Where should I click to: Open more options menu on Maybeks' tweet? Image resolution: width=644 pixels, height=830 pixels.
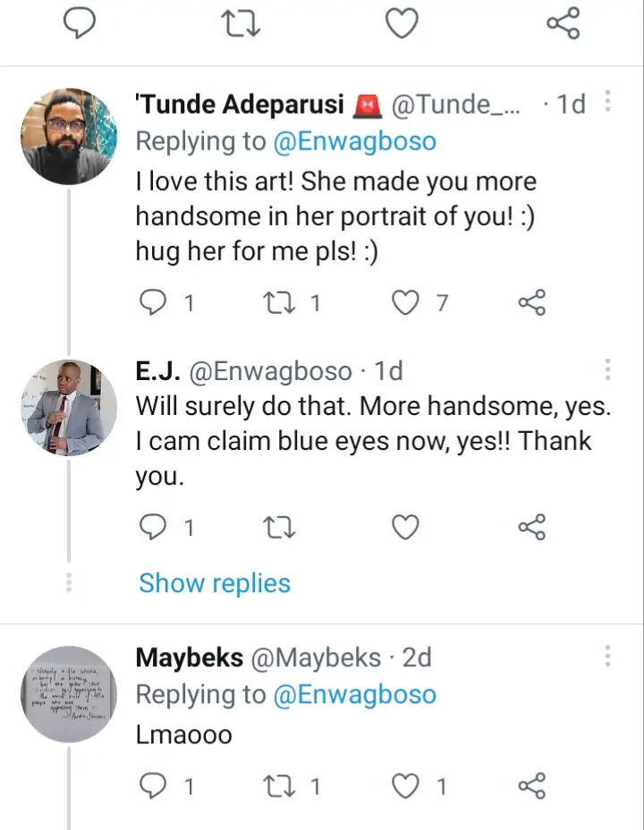pos(608,656)
